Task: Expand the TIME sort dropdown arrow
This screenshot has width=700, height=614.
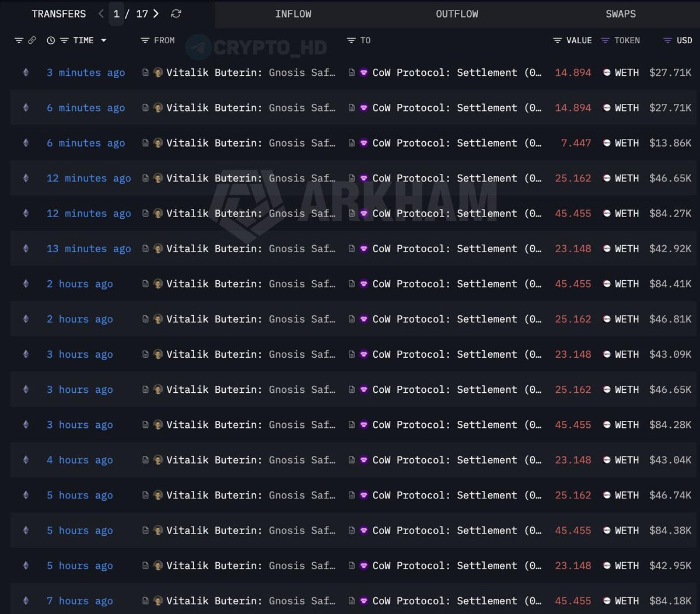Action: 103,40
